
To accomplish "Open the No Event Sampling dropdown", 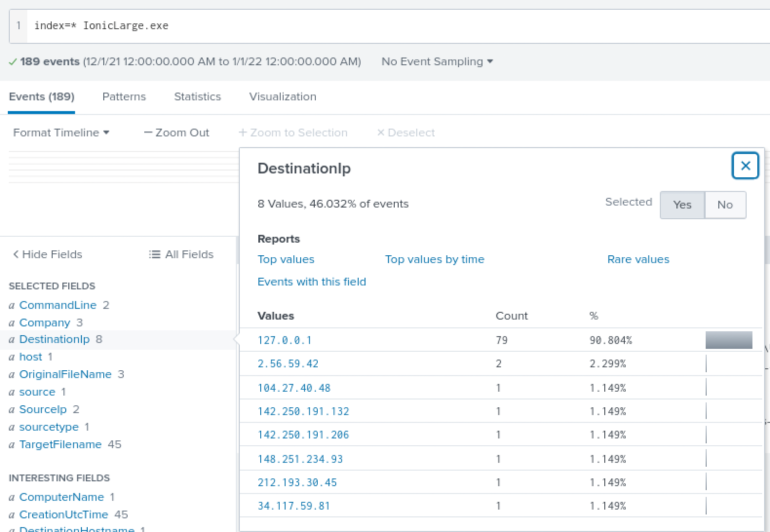I will 437,61.
